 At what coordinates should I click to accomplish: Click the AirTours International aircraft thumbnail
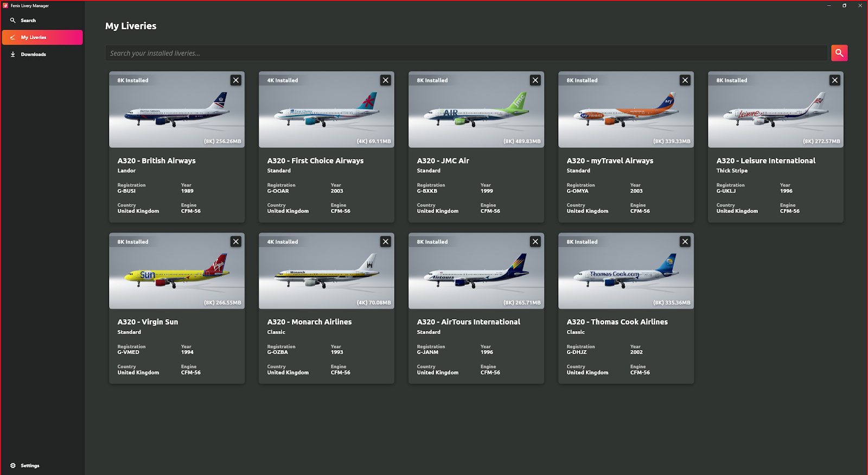(x=476, y=271)
